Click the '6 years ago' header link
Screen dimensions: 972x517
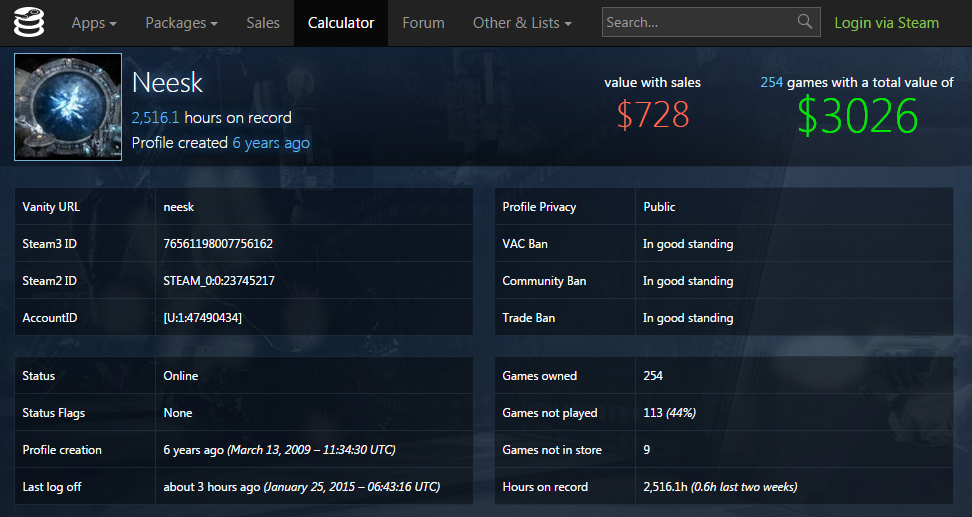(271, 143)
